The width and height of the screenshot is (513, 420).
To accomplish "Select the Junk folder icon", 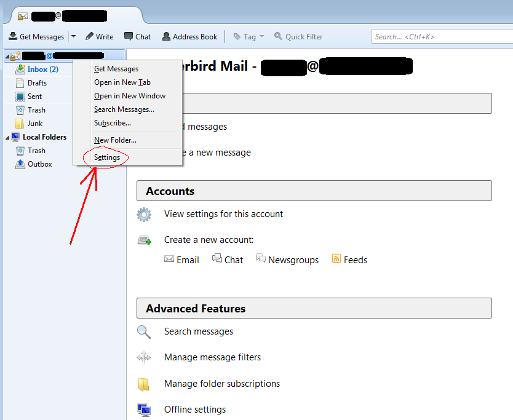I will point(20,124).
